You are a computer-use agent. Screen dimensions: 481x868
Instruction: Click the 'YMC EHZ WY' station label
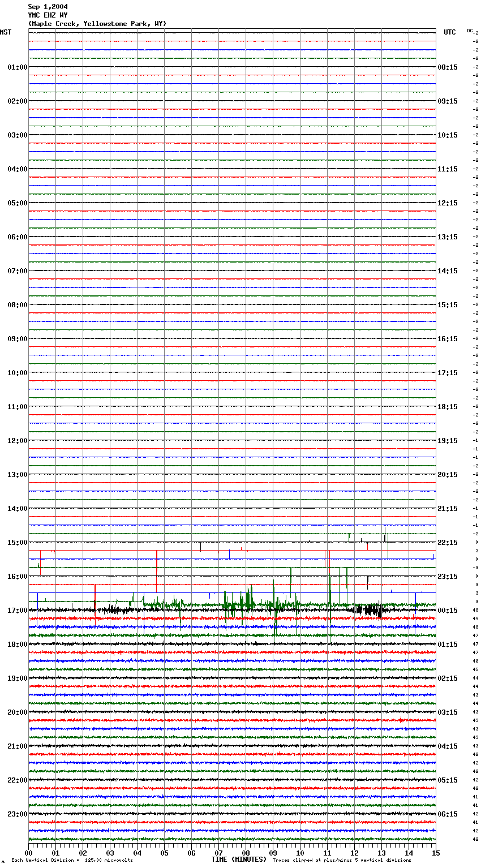tap(48, 15)
